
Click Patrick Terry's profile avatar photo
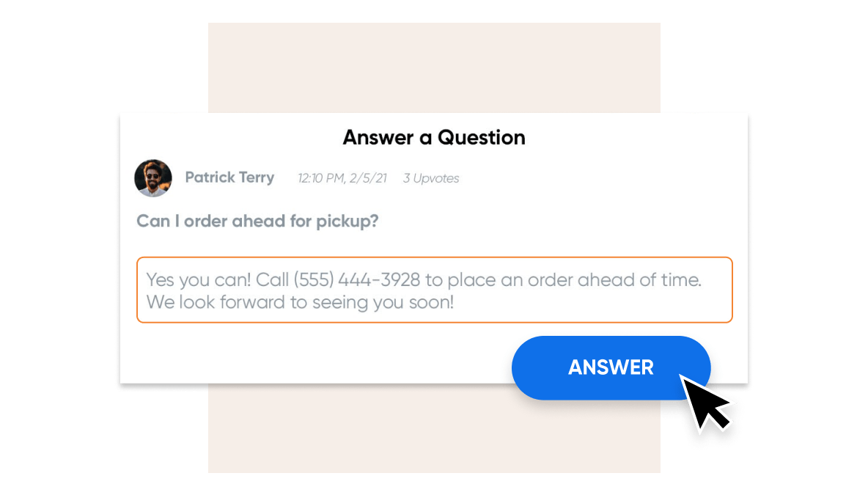coord(152,178)
